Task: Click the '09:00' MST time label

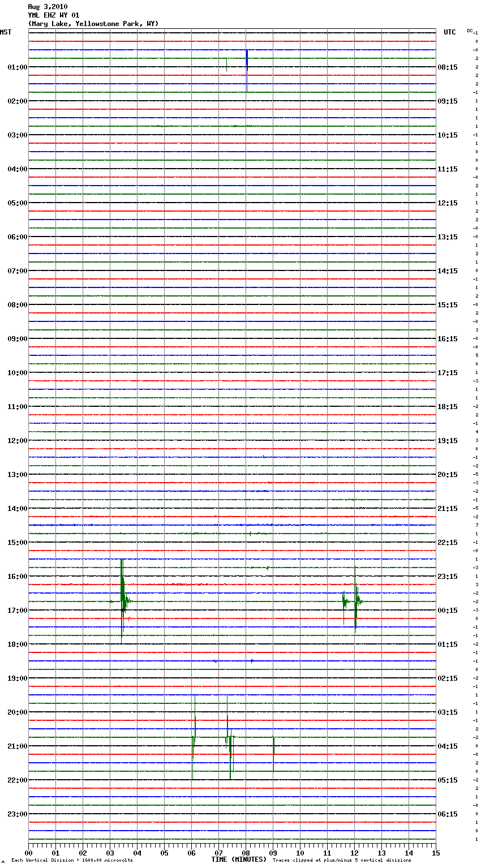Action: 18,339
